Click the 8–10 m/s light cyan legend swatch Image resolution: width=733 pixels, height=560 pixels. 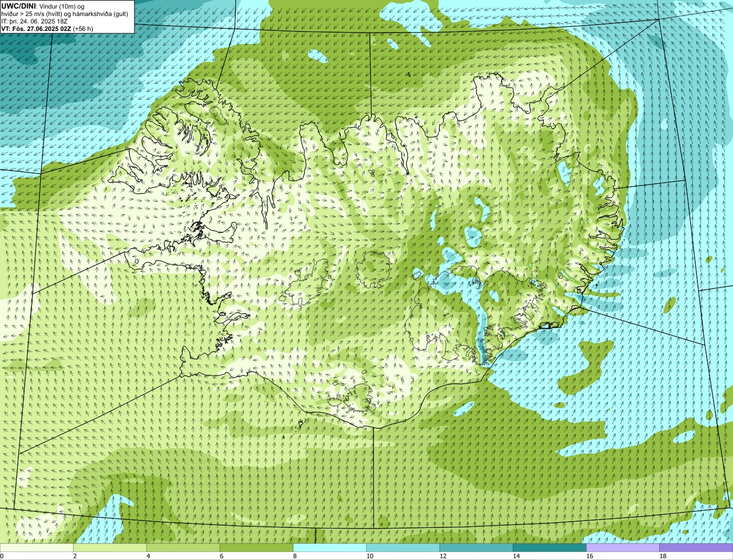[330, 547]
